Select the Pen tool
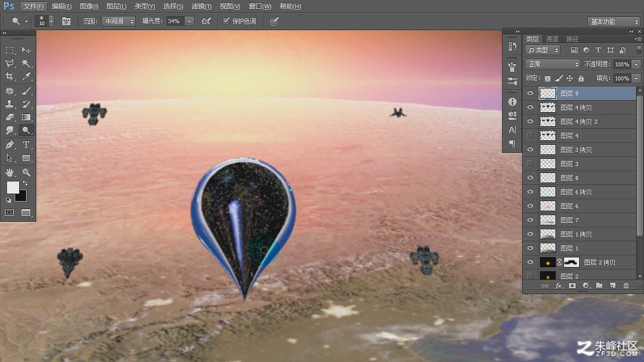 tap(10, 145)
